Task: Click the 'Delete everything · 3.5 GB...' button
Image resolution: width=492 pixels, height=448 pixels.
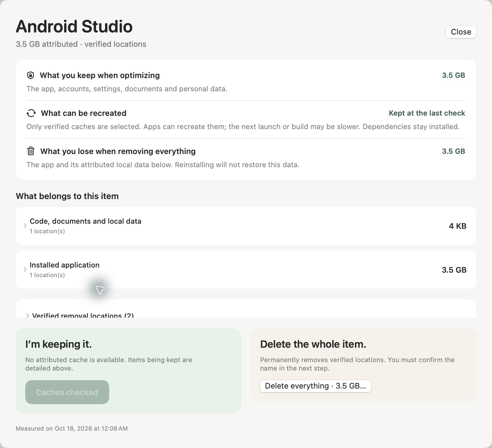Action: (x=315, y=386)
